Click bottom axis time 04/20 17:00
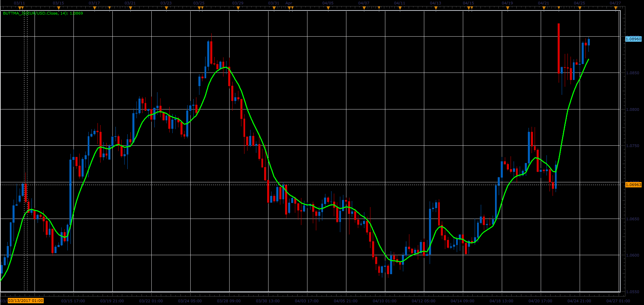The width and height of the screenshot is (644, 305). point(540,301)
